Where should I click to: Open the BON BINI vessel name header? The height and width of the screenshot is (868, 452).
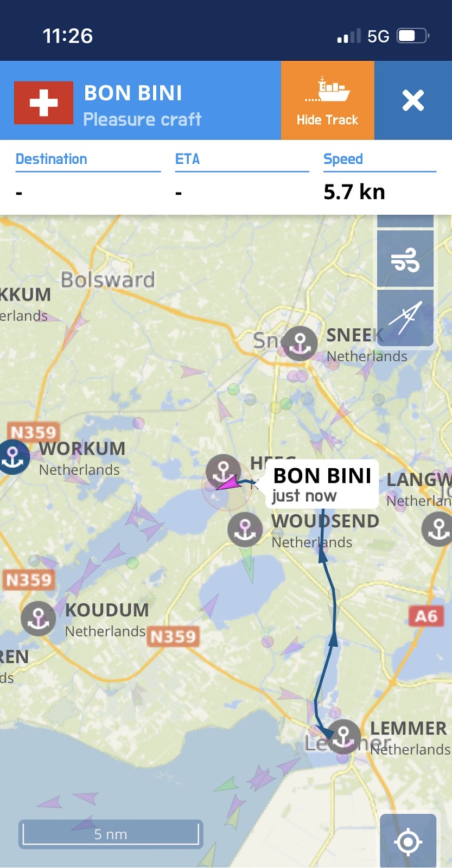(x=133, y=93)
